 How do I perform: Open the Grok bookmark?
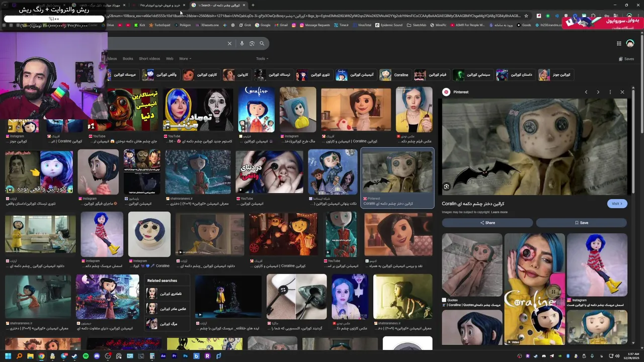click(x=245, y=25)
